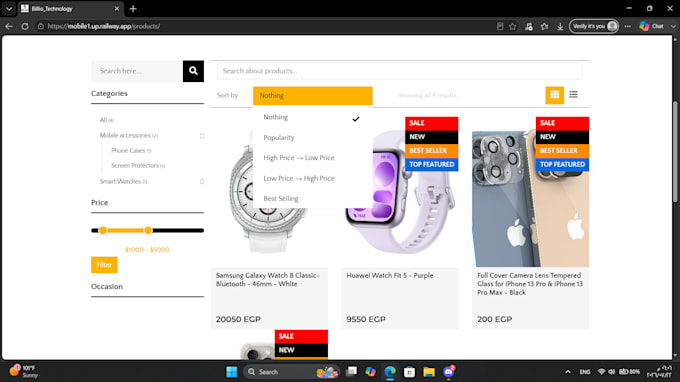680x382 pixels.
Task: Click the right price slider handle
Action: [148, 230]
